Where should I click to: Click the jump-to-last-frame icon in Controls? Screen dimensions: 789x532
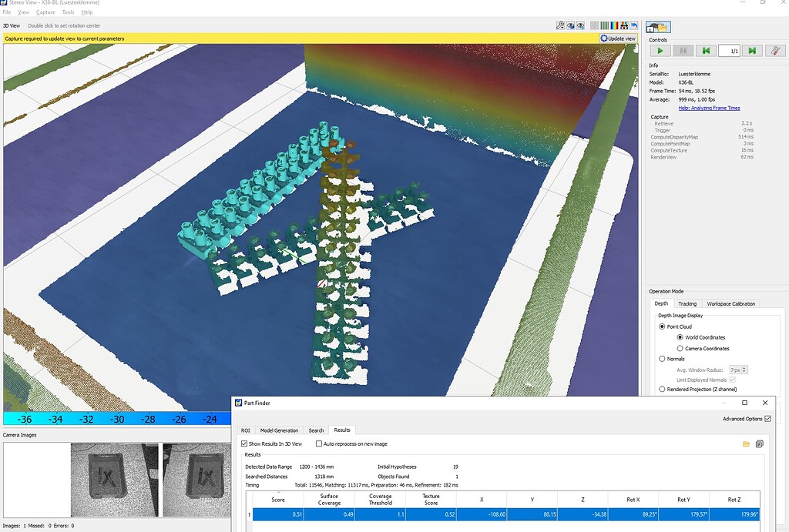click(751, 51)
